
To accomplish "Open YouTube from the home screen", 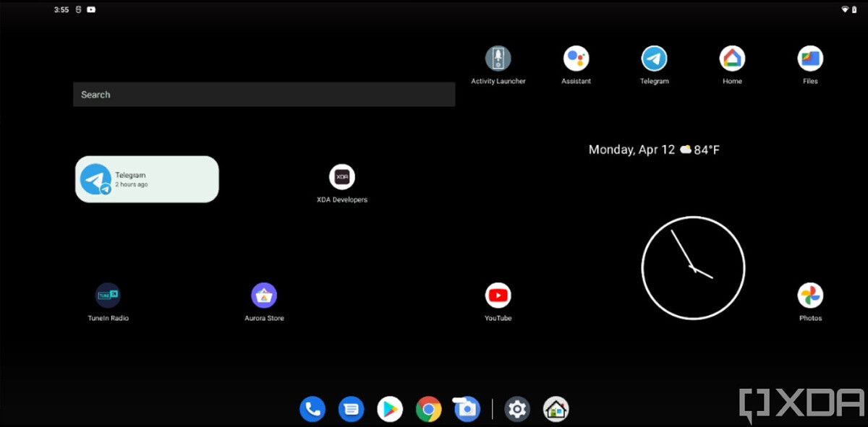I will pos(498,296).
